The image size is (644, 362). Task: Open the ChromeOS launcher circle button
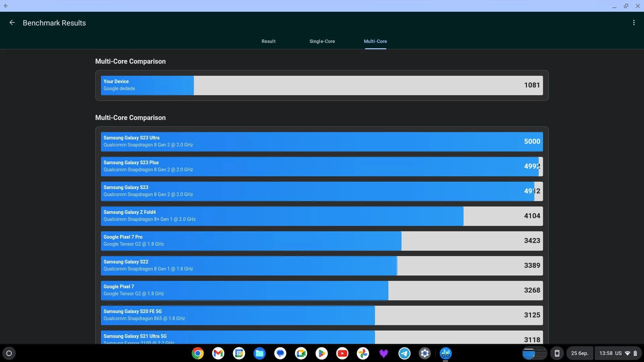(9, 353)
